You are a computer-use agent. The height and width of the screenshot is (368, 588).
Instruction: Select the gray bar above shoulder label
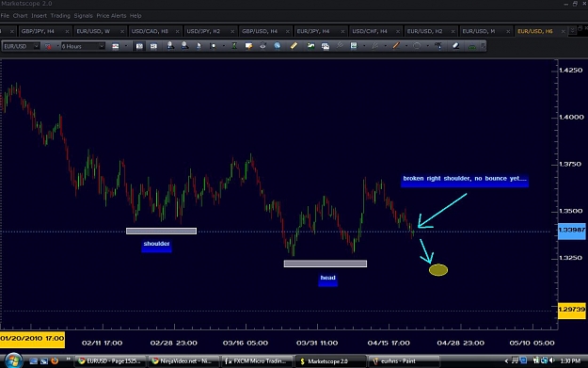(x=161, y=232)
